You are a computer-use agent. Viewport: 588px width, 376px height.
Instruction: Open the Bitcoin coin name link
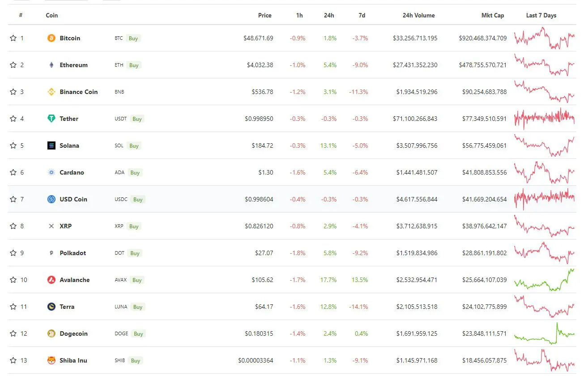(70, 38)
